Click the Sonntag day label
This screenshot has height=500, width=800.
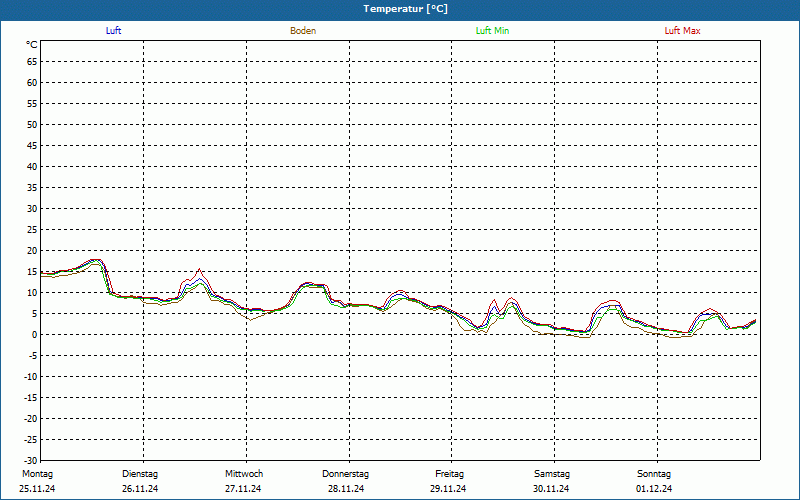pos(654,474)
